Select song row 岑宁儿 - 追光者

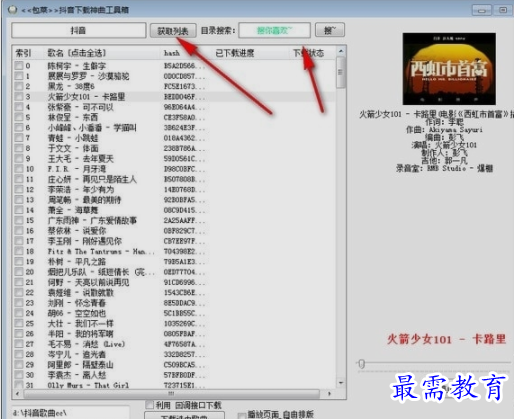173,354
